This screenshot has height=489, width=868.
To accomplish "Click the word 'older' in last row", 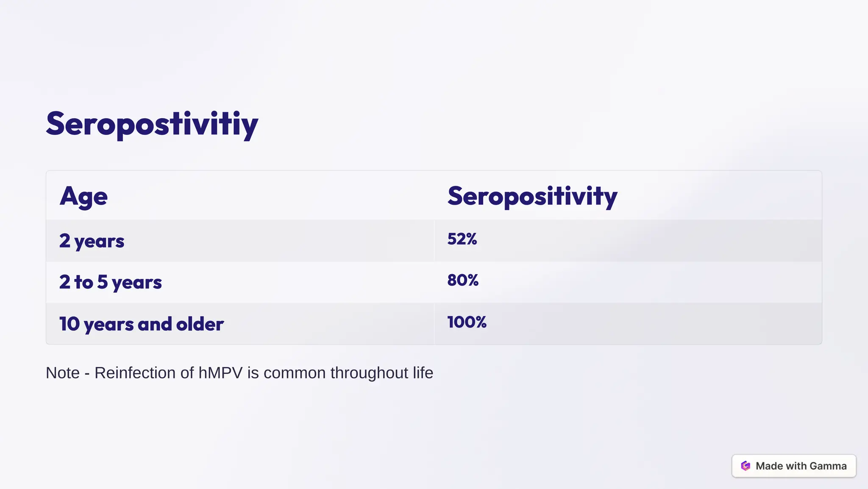I will coord(200,324).
